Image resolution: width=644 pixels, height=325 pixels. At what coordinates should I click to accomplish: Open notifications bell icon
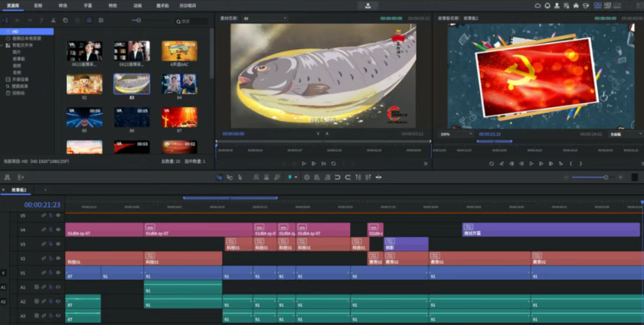click(547, 5)
